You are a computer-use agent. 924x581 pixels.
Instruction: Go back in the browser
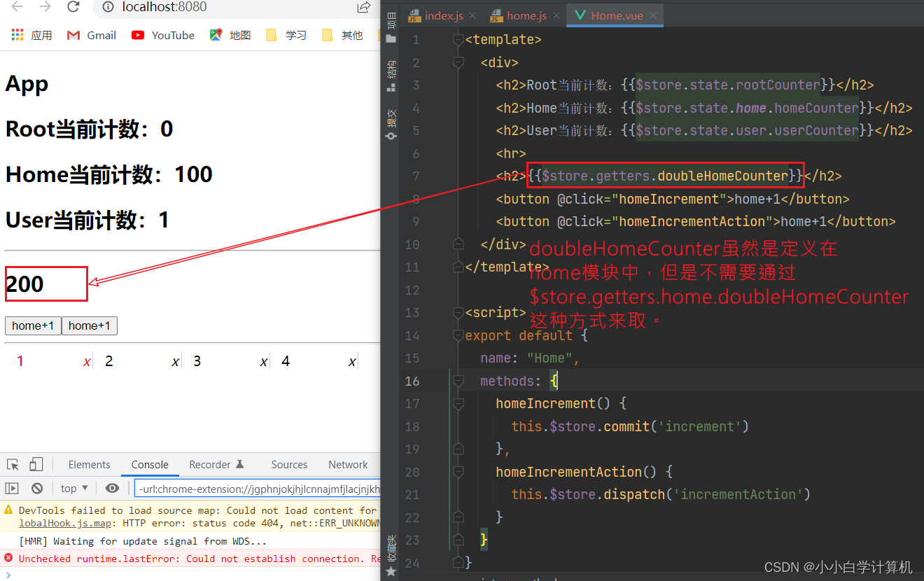17,8
